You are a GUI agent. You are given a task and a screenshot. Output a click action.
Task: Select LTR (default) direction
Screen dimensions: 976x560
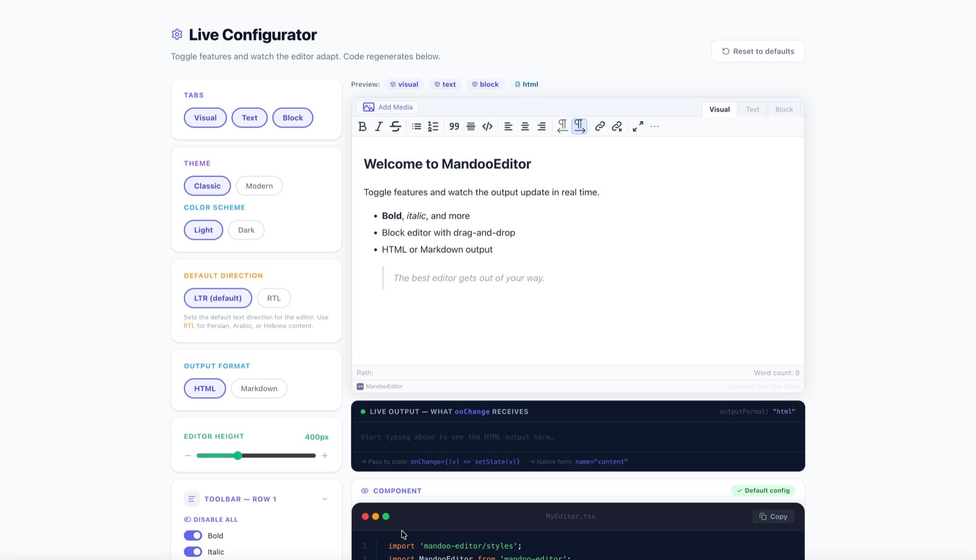coord(218,298)
